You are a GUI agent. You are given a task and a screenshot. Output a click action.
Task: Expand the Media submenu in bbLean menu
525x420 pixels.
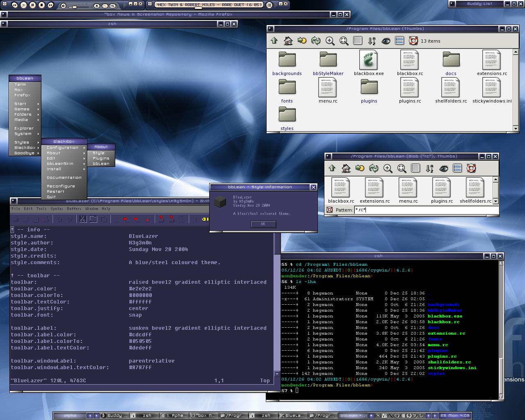[25, 120]
